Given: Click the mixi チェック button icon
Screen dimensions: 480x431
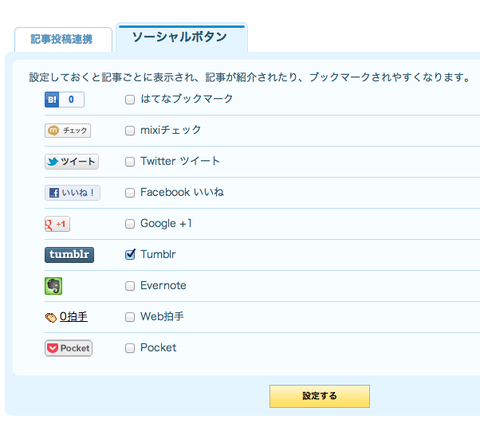Looking at the screenshot, I should [68, 130].
